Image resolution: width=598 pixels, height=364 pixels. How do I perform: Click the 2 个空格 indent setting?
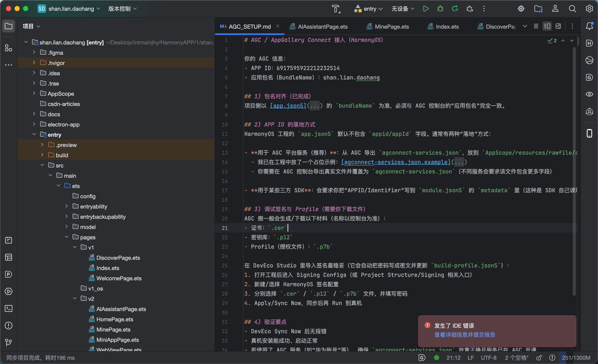click(x=517, y=358)
